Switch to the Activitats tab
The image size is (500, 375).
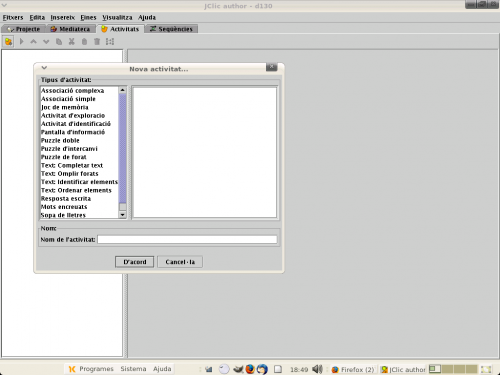tap(120, 29)
